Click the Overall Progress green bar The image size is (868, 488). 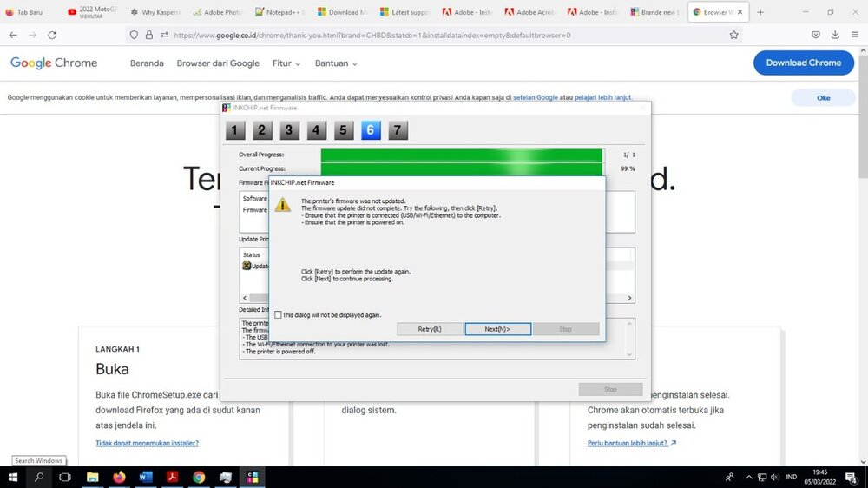[x=462, y=155]
